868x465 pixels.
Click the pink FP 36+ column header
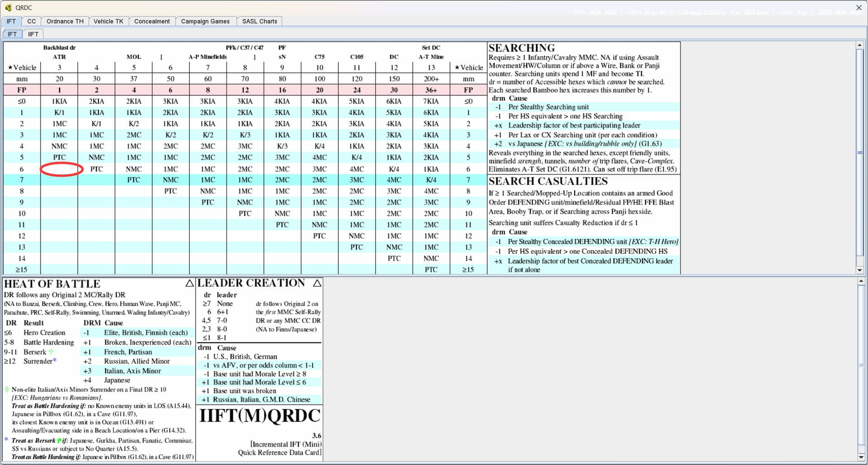tap(431, 90)
